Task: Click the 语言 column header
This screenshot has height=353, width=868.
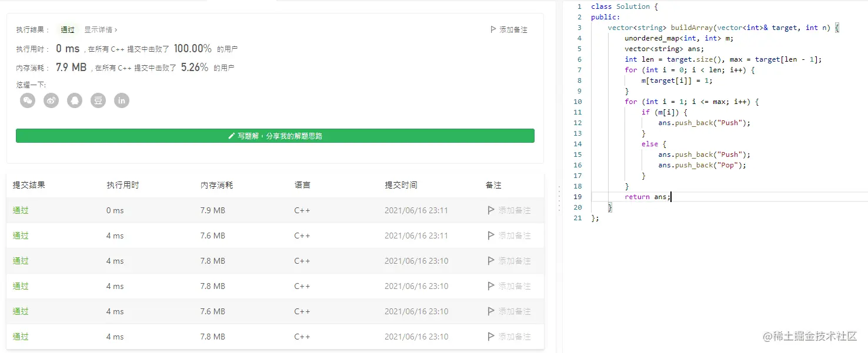Action: tap(302, 185)
